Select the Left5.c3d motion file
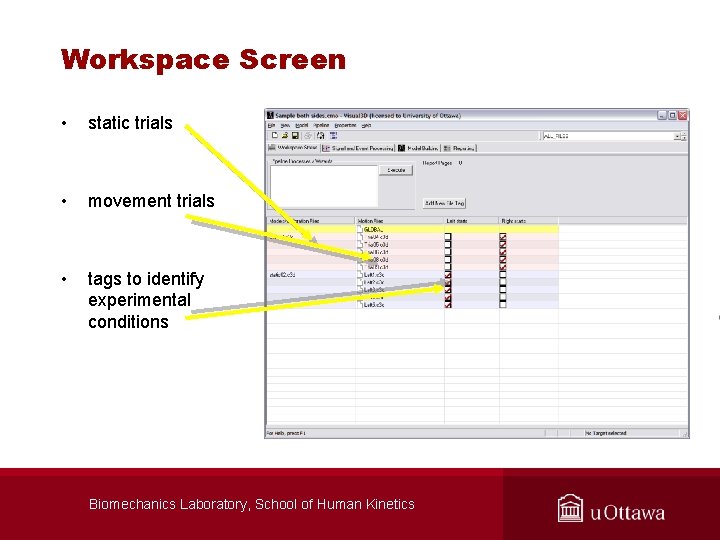This screenshot has width=720, height=540. (x=374, y=304)
